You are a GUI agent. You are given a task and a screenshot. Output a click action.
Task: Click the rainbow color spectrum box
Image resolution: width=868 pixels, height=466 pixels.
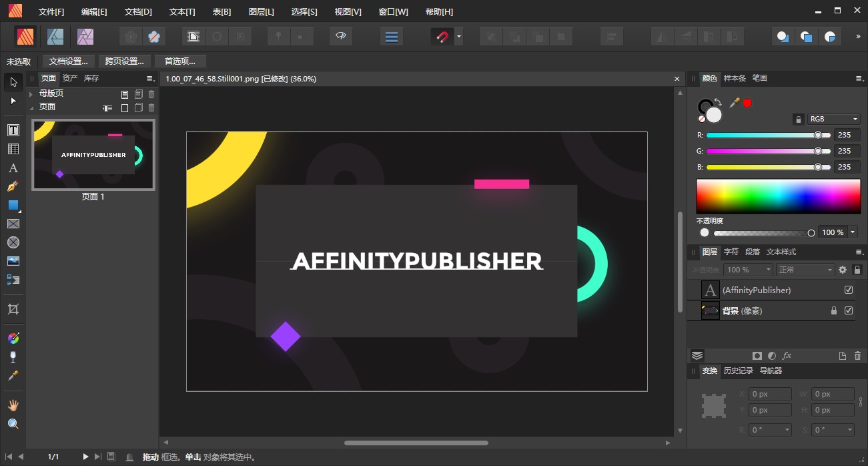(779, 196)
